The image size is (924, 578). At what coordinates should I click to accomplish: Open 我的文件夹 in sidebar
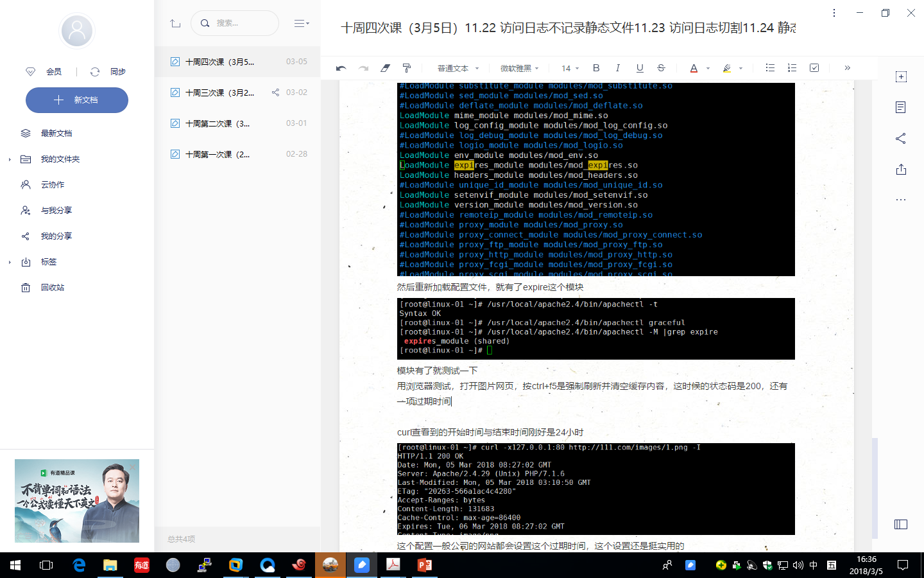point(60,159)
